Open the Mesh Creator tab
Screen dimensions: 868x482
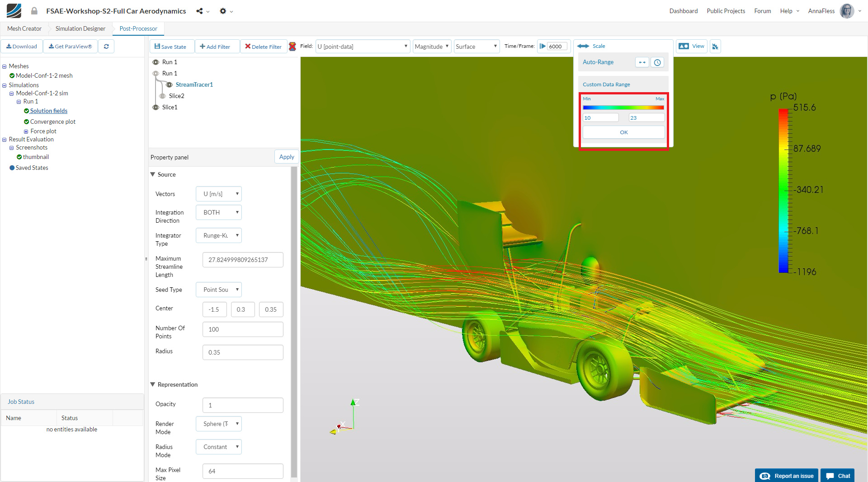tap(24, 28)
